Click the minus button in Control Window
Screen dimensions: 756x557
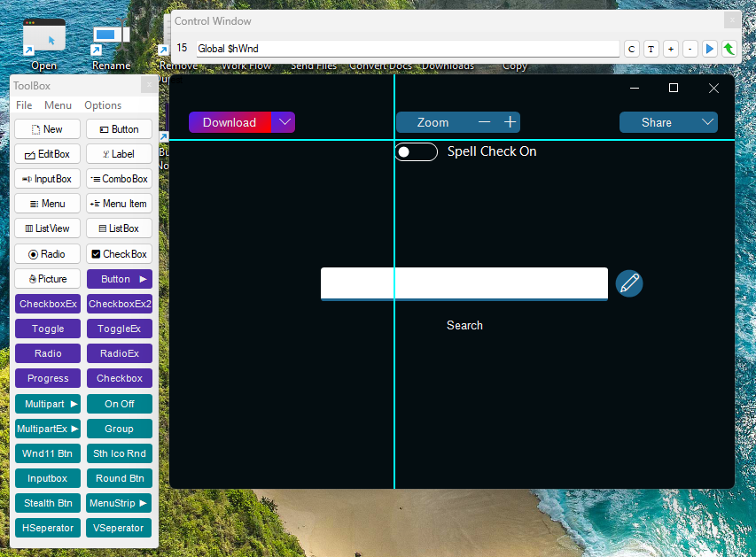tap(690, 49)
